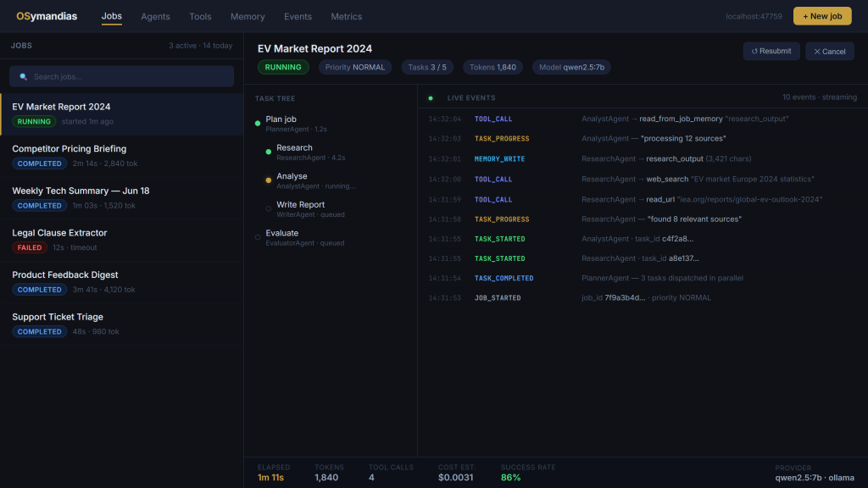
Task: Create a job with New job button
Action: (822, 16)
